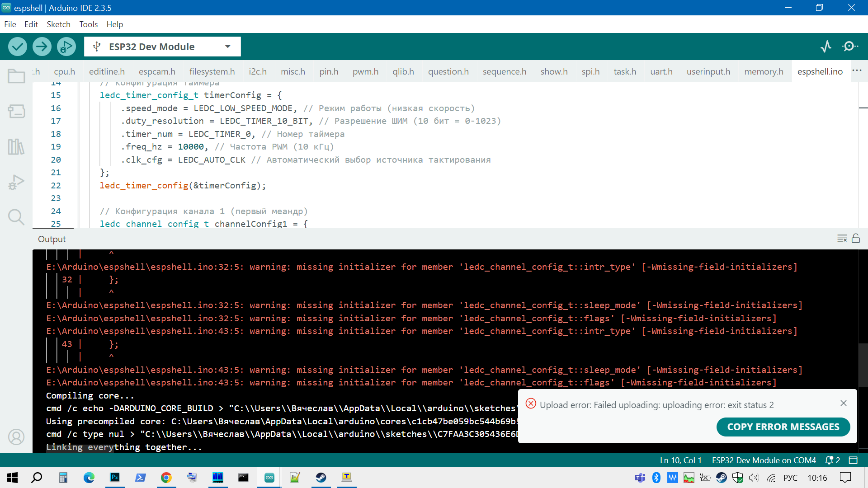
Task: Click COPY ERROR MESSAGES button
Action: click(x=783, y=427)
